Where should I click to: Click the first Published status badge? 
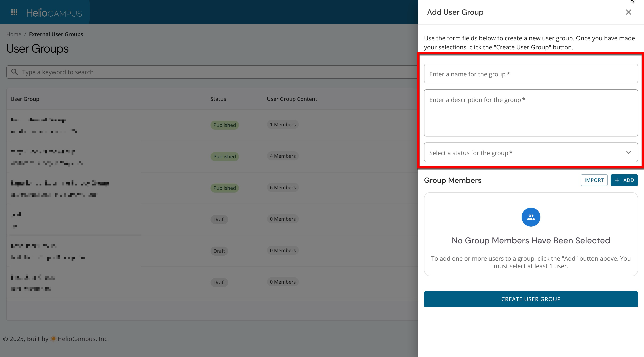coord(224,125)
